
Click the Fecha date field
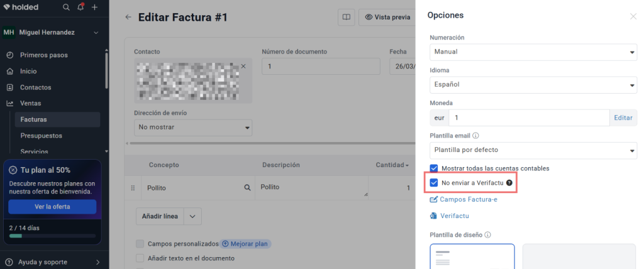[x=402, y=66]
